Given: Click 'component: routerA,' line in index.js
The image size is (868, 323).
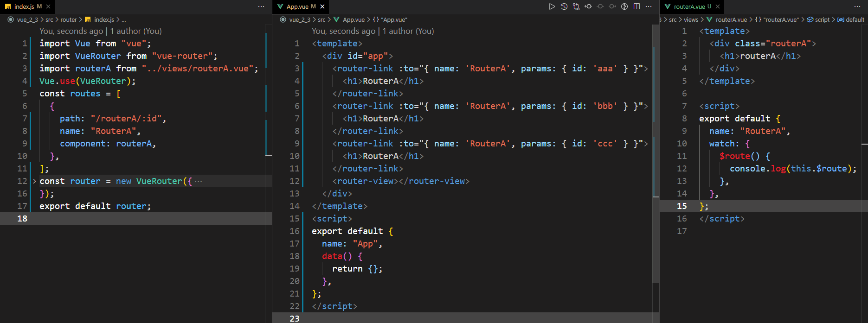Looking at the screenshot, I should click(108, 144).
